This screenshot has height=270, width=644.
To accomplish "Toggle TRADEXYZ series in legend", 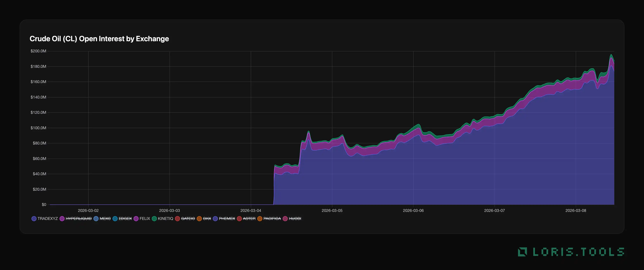I will coord(47,218).
